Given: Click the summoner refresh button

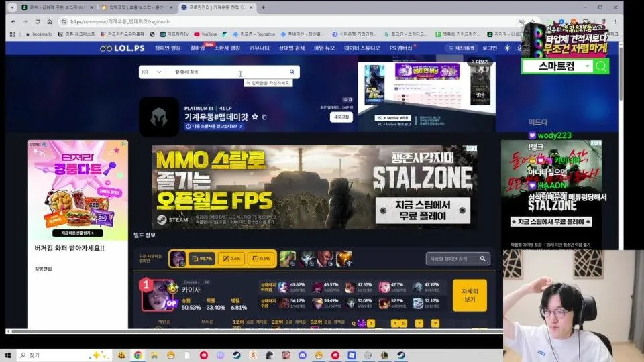Looking at the screenshot, I should pos(341,117).
